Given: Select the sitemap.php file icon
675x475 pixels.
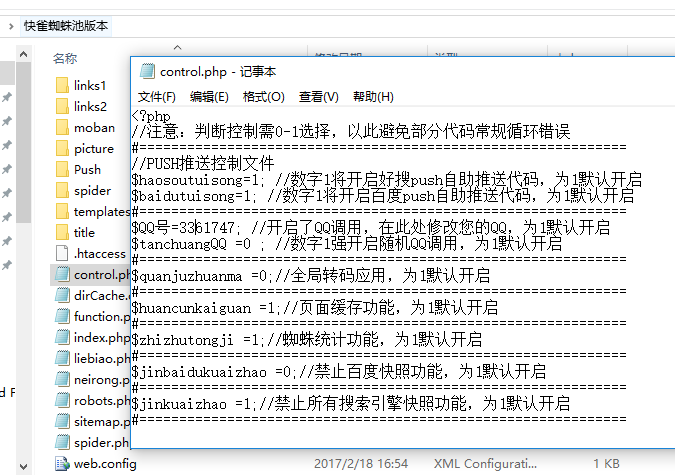Looking at the screenshot, I should click(x=62, y=421).
